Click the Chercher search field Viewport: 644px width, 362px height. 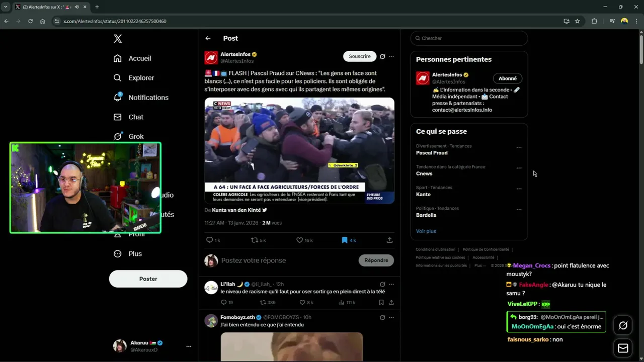tap(469, 38)
